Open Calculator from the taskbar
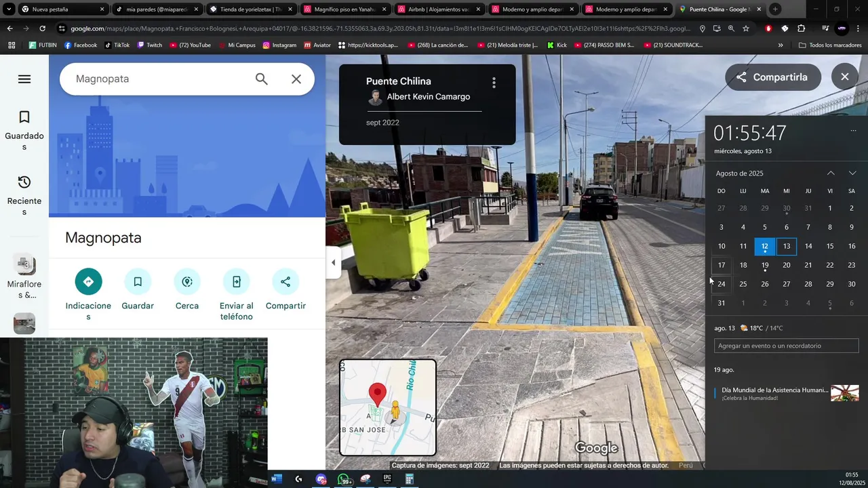This screenshot has height=488, width=868. tap(410, 479)
